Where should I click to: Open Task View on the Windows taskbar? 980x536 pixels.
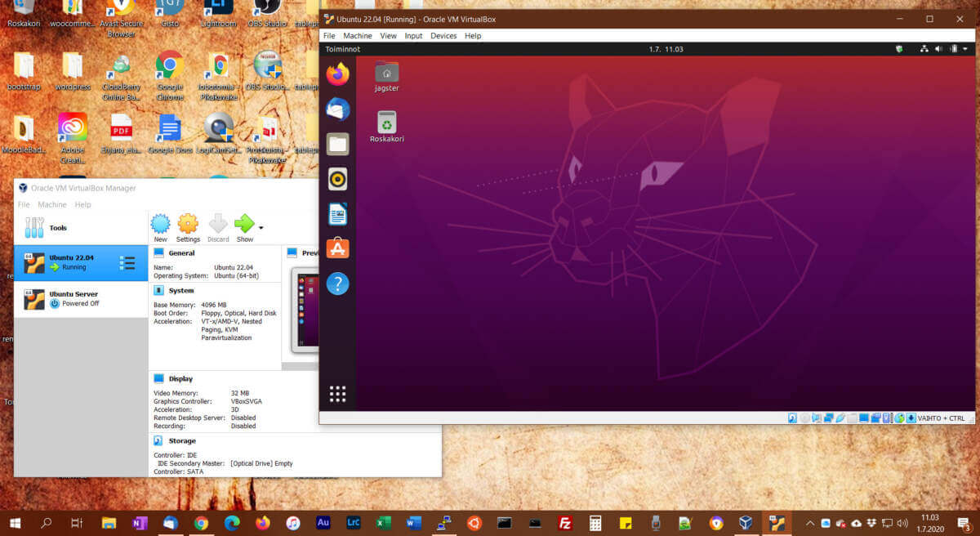coord(77,522)
